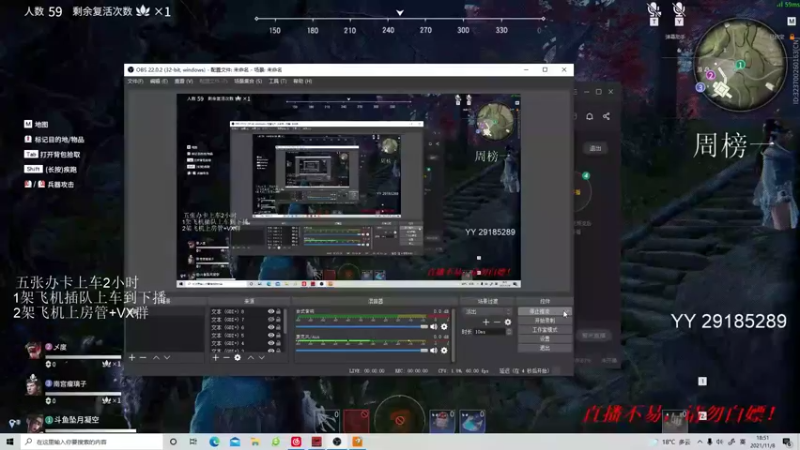Open Task View on the taskbar
Screen dimensions: 800x450
193,441
